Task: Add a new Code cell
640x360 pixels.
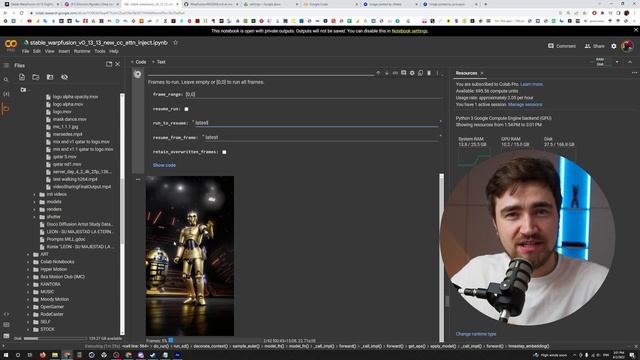Action: point(139,62)
